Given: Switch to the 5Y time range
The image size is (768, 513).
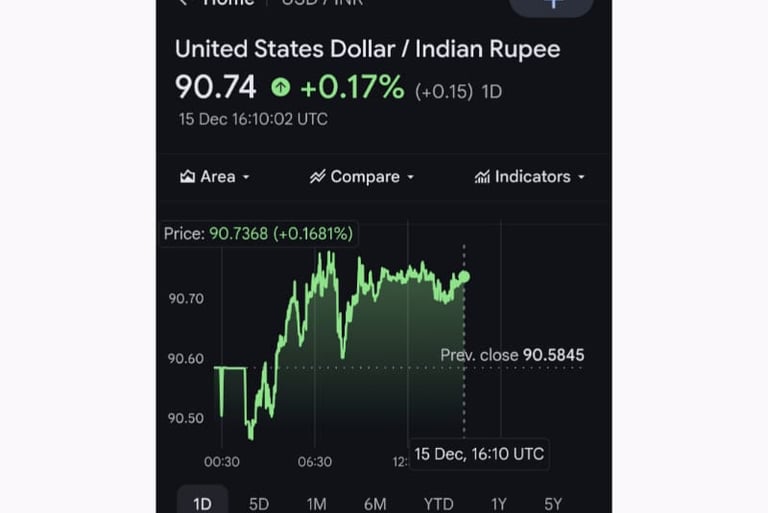Looking at the screenshot, I should [x=553, y=503].
